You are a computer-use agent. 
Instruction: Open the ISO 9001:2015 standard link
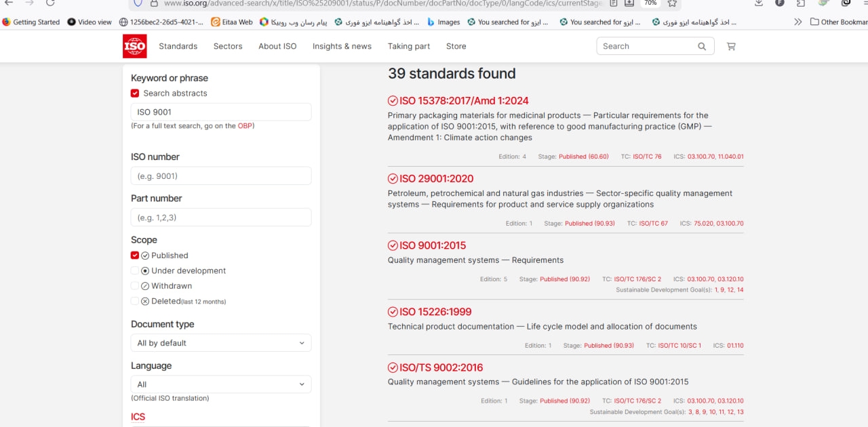tap(433, 245)
